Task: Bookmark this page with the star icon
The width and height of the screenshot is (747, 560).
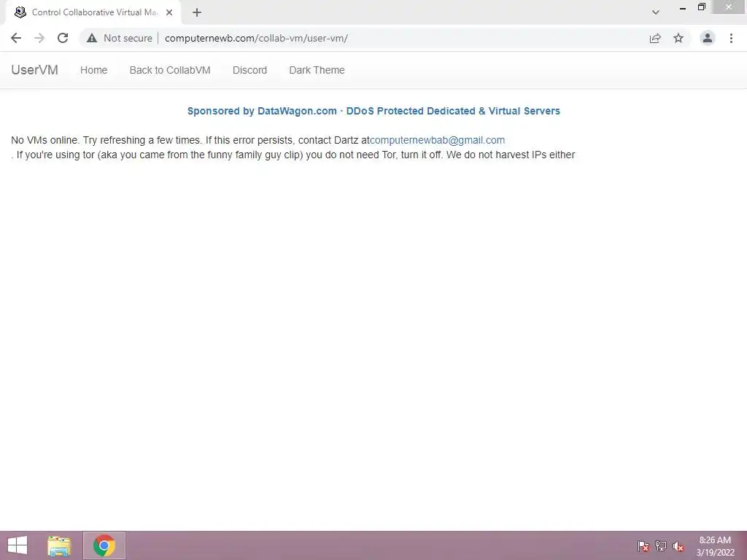Action: 678,38
